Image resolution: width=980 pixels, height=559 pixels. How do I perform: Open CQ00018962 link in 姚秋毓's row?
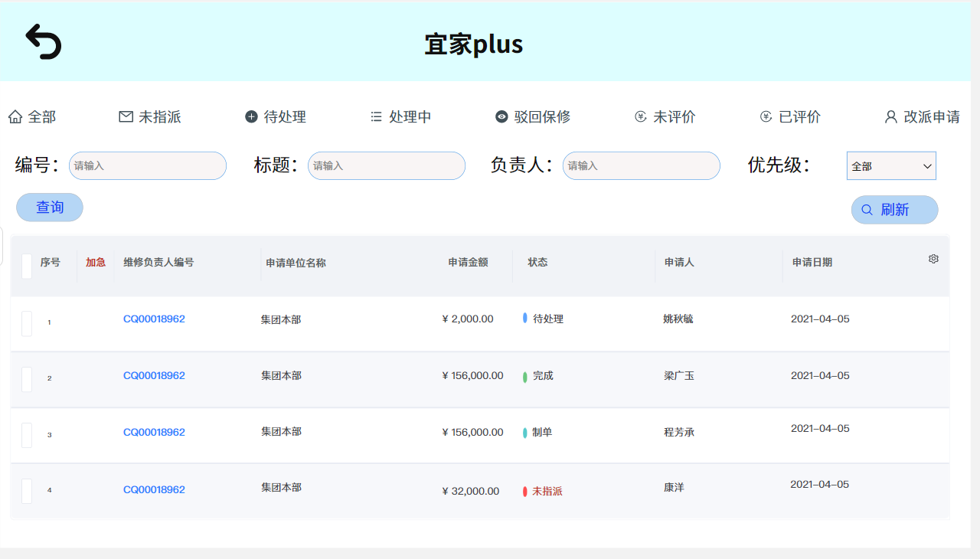[154, 319]
